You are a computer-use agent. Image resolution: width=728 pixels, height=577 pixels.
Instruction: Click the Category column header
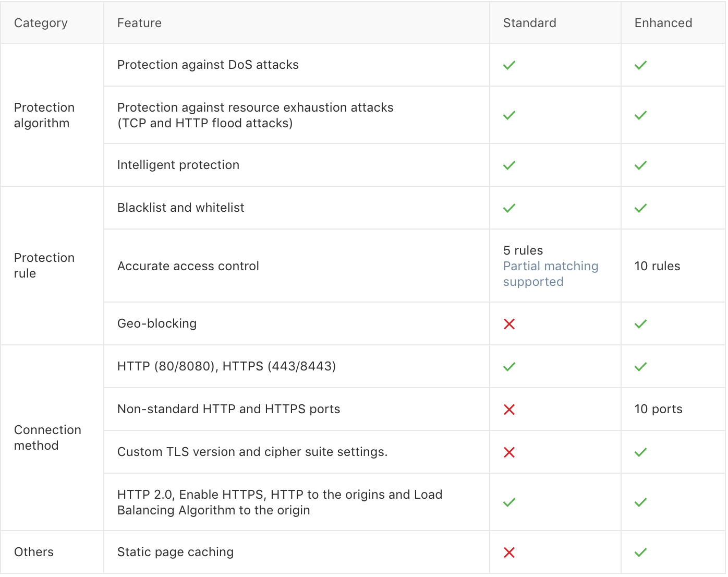point(41,23)
